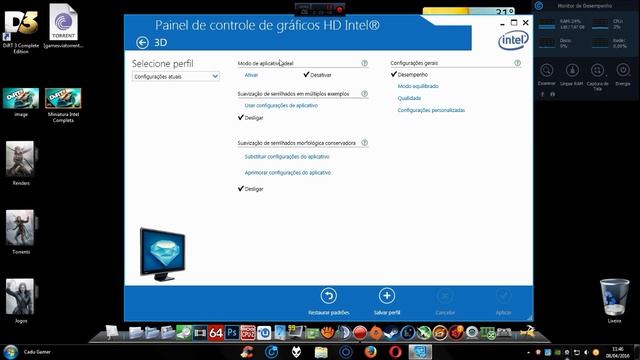The width and height of the screenshot is (640, 360).
Task: Open the red 64 app in dock
Action: pyautogui.click(x=216, y=333)
